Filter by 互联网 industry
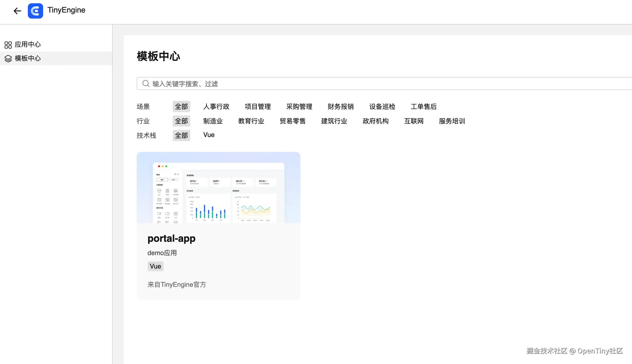The height and width of the screenshot is (364, 632). 414,121
